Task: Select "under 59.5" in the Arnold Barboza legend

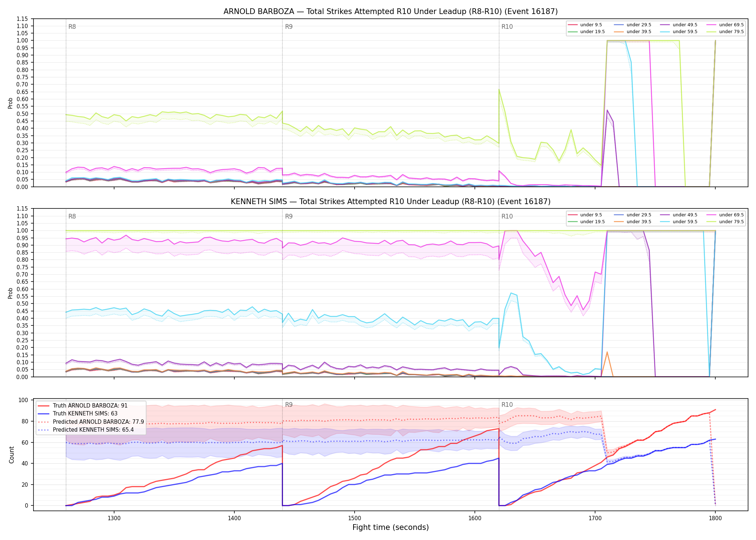Action: pyautogui.click(x=679, y=32)
